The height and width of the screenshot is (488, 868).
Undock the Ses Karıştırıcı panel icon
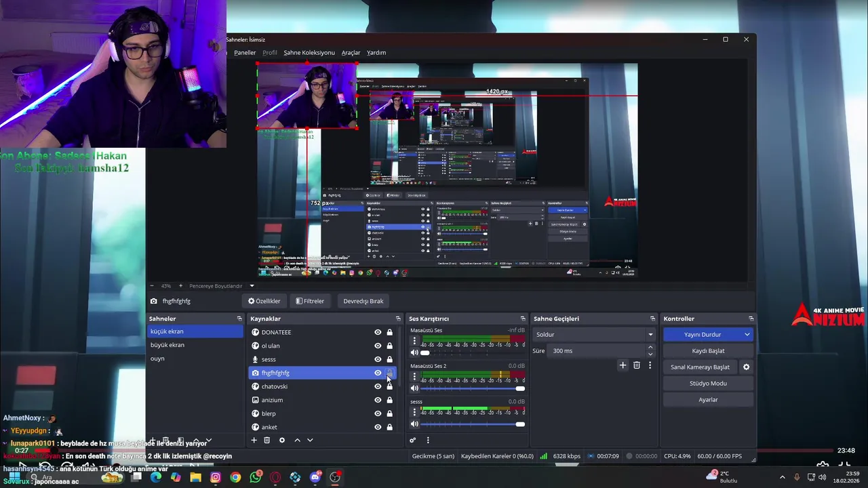tap(523, 319)
